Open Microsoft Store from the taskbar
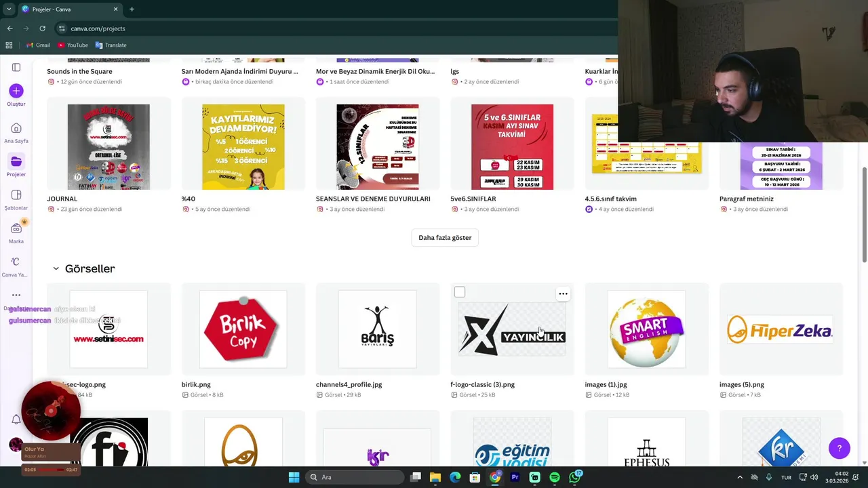The image size is (868, 488). 475,477
